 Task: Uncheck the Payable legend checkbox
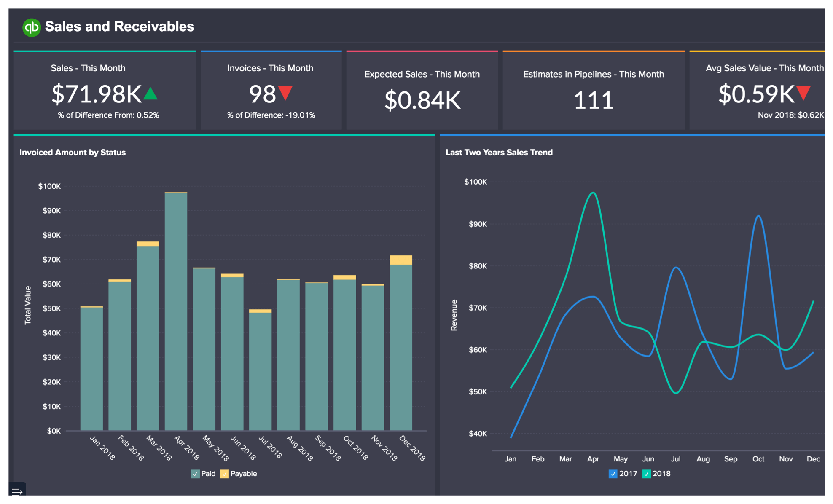coord(225,474)
